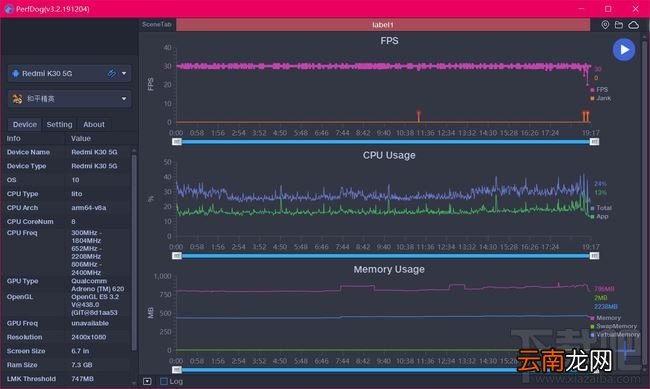Select the OpenGL row
This screenshot has width=650, height=389.
(66, 304)
